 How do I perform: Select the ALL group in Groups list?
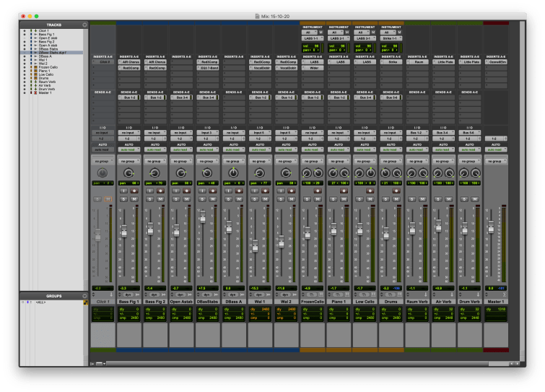(42, 302)
